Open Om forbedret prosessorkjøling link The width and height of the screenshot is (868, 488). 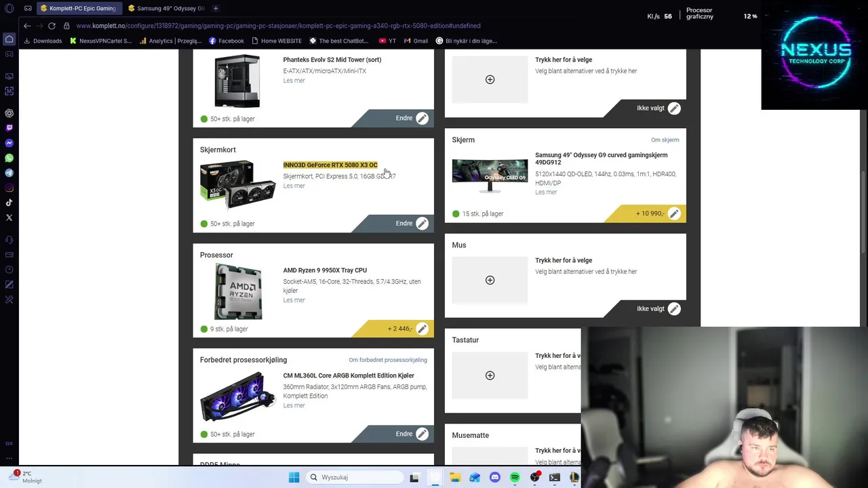pyautogui.click(x=388, y=360)
